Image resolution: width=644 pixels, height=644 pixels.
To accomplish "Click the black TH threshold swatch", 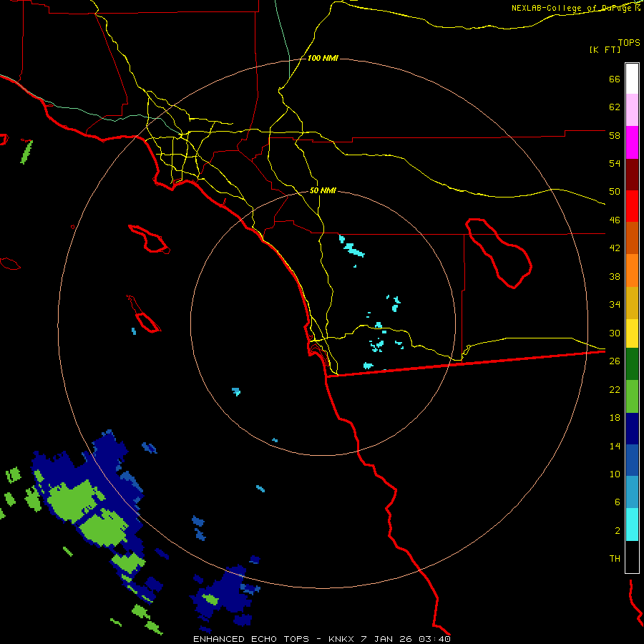I will click(x=632, y=557).
